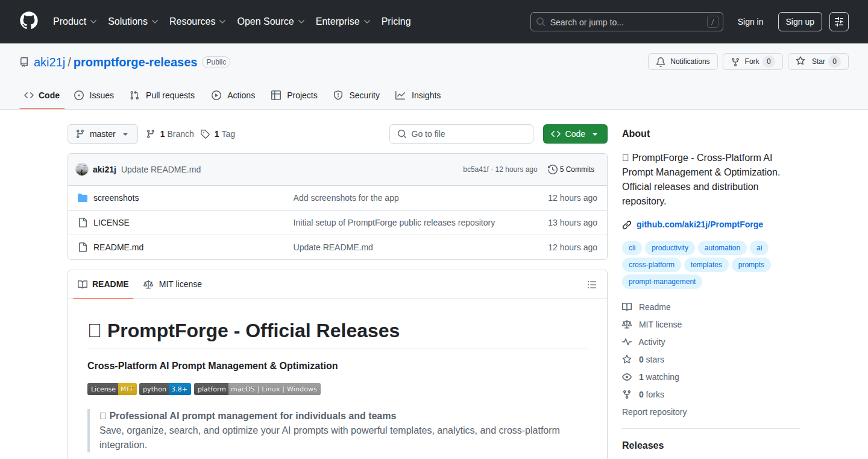This screenshot has width=868, height=459.
Task: Click the screenshots folder icon
Action: tap(83, 198)
